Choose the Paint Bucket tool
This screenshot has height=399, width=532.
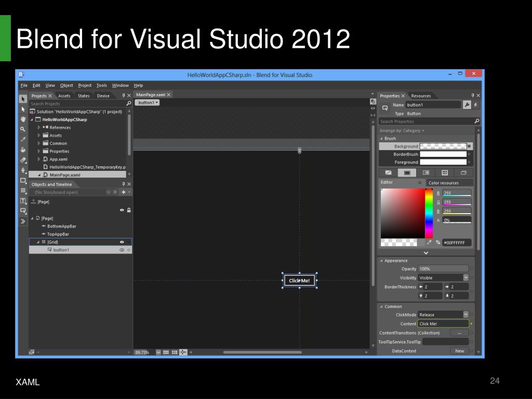[x=23, y=149]
